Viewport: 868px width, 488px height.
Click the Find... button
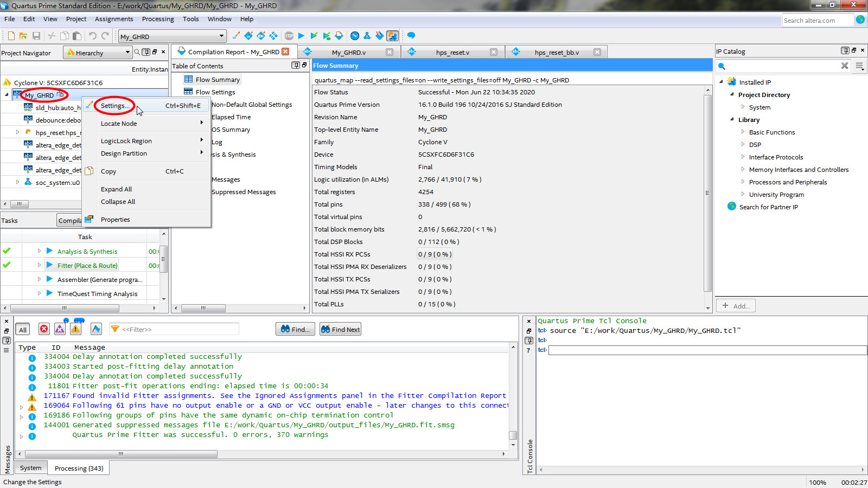296,329
